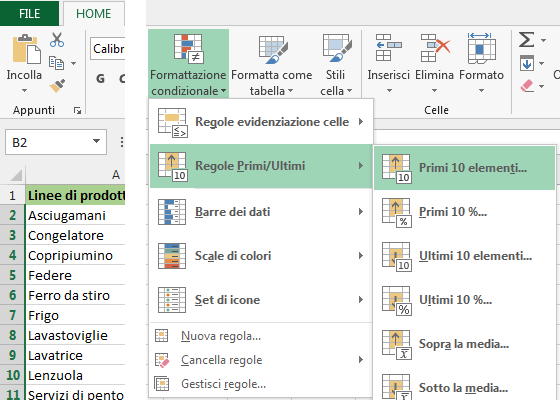The height and width of the screenshot is (400, 560).
Task: Select Regole Primi/Ultimi menu item
Action: pyautogui.click(x=261, y=166)
